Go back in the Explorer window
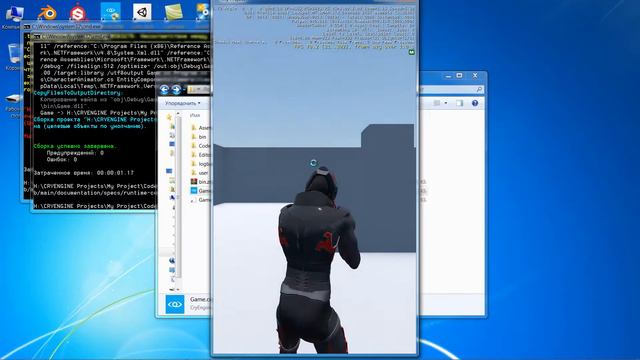The height and width of the screenshot is (360, 640). pos(164,89)
